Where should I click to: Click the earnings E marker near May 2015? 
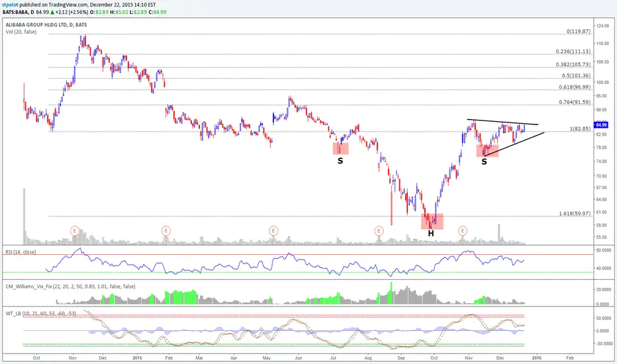click(x=273, y=230)
